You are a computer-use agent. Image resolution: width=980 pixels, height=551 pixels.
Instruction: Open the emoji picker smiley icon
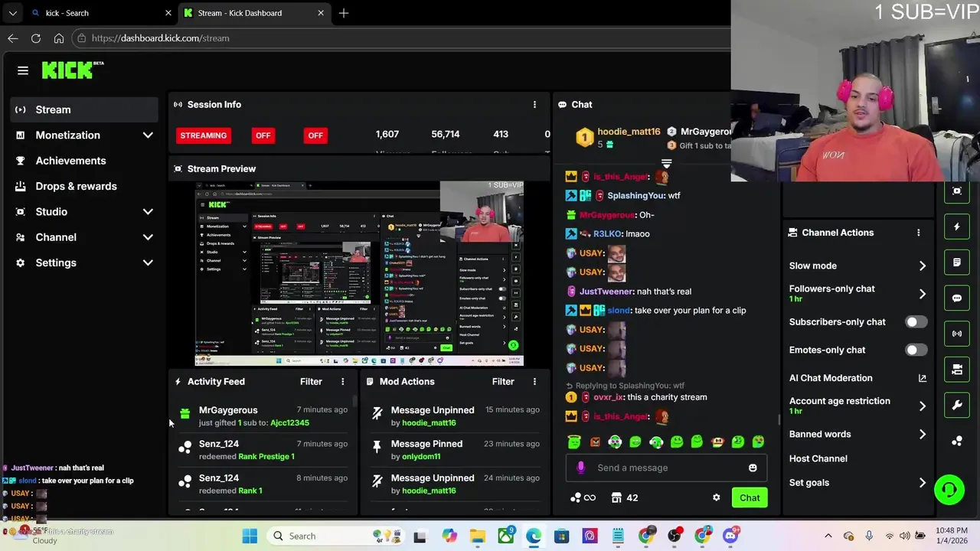(753, 468)
